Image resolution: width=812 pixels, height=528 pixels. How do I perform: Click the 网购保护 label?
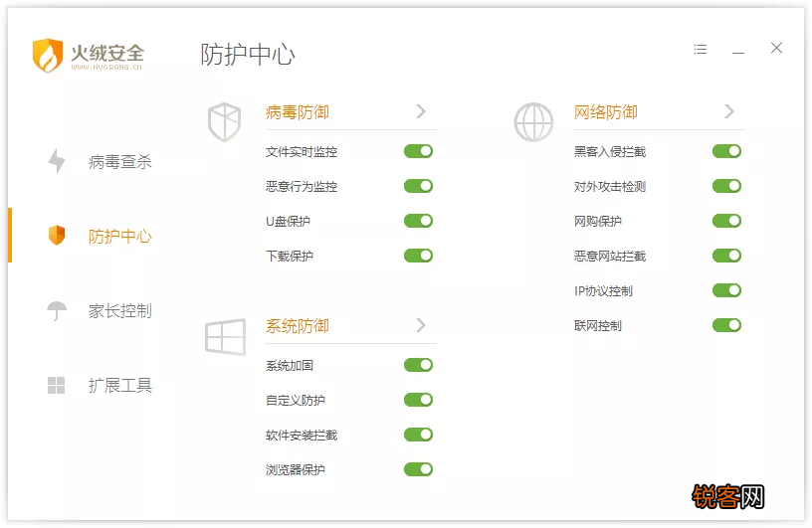pos(598,221)
